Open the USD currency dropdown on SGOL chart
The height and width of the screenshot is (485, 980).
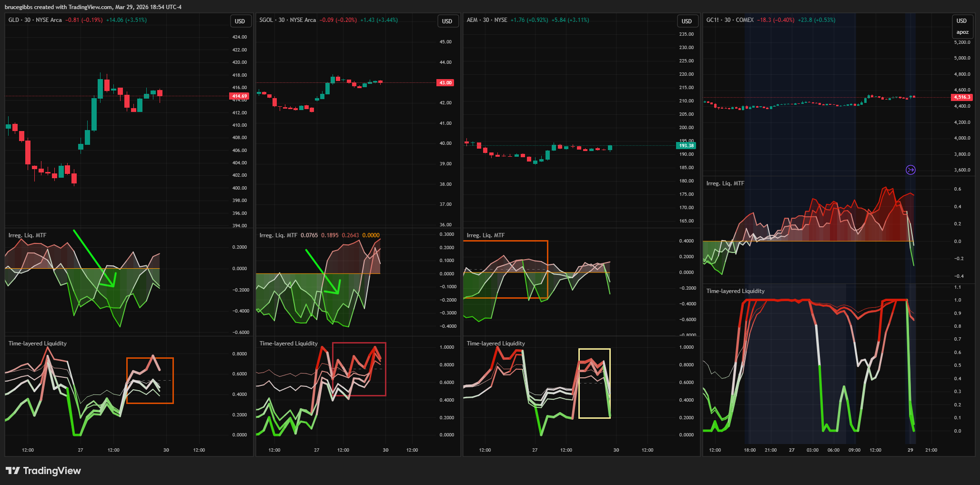point(447,21)
